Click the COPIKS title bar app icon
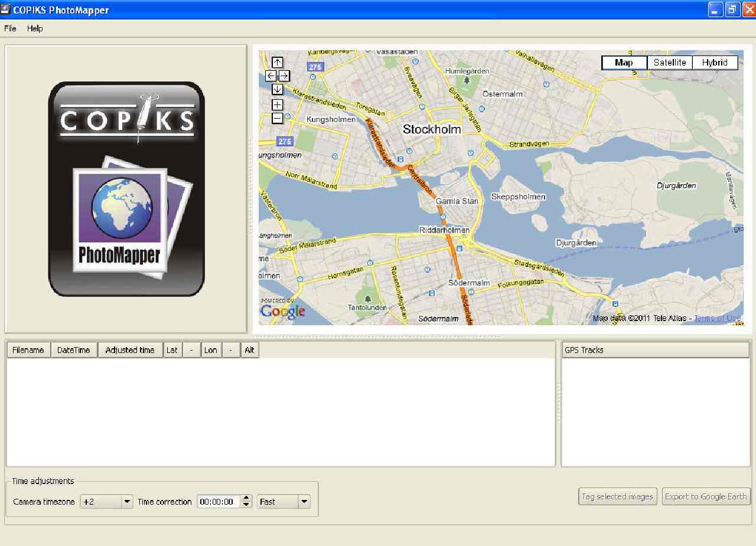 click(6, 9)
